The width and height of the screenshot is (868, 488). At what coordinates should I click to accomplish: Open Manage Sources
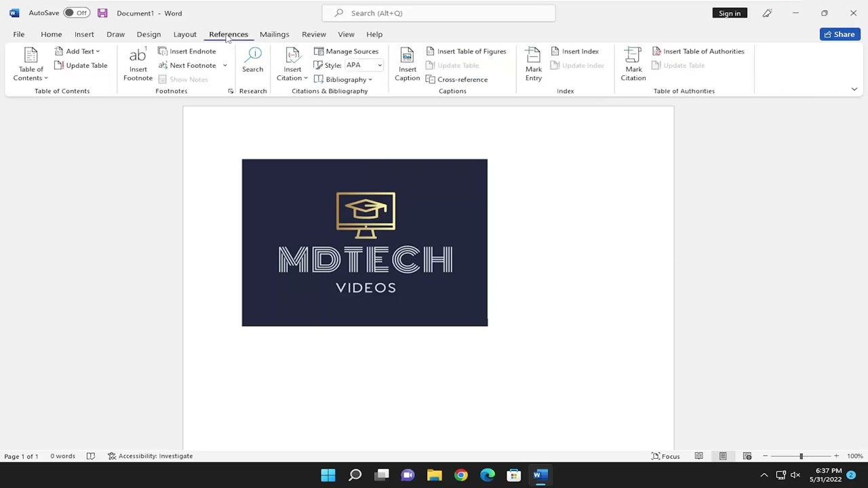point(346,52)
